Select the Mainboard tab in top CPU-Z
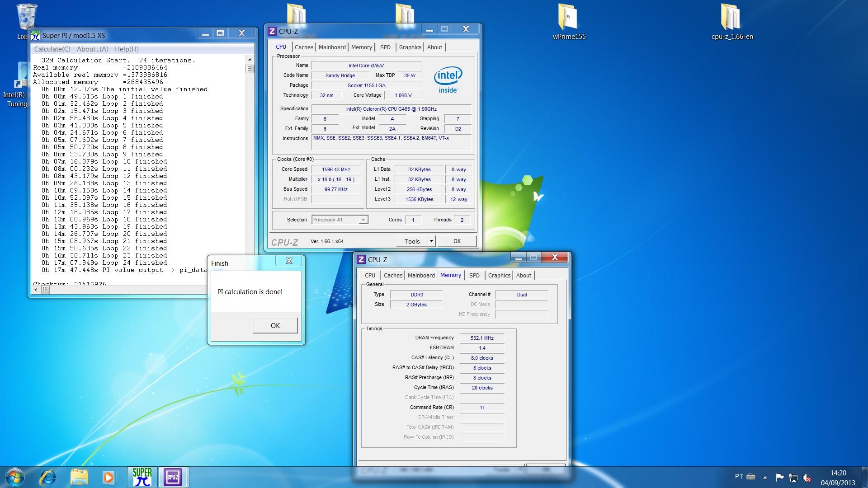 click(332, 47)
